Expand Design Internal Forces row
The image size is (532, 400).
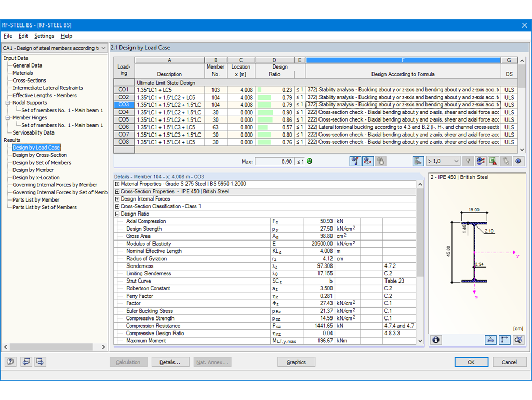(x=117, y=199)
